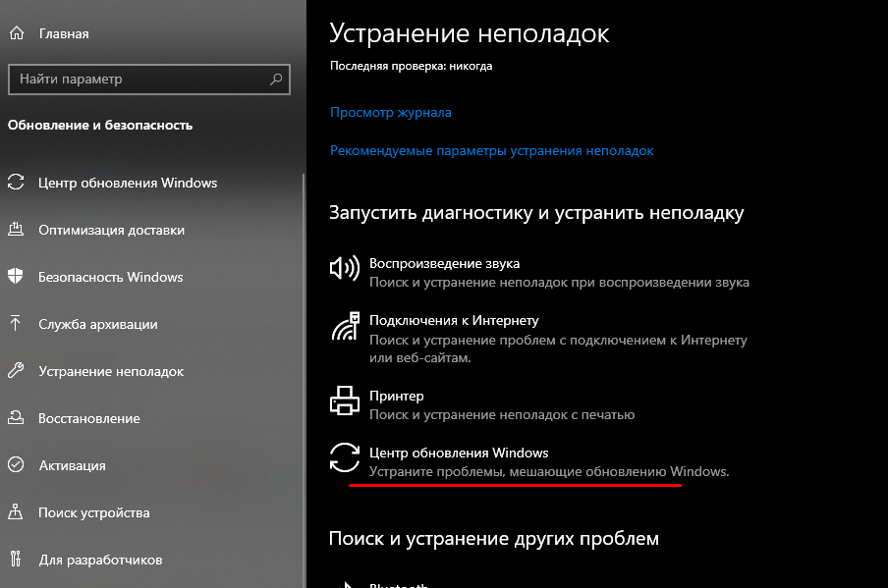The height and width of the screenshot is (588, 888).
Task: Click Поиск и устранение других проблем heading
Action: [x=494, y=538]
